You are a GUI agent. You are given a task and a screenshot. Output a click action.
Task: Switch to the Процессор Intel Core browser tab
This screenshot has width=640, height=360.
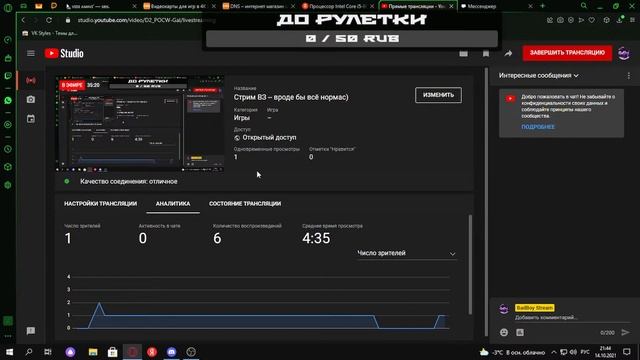tap(338, 6)
